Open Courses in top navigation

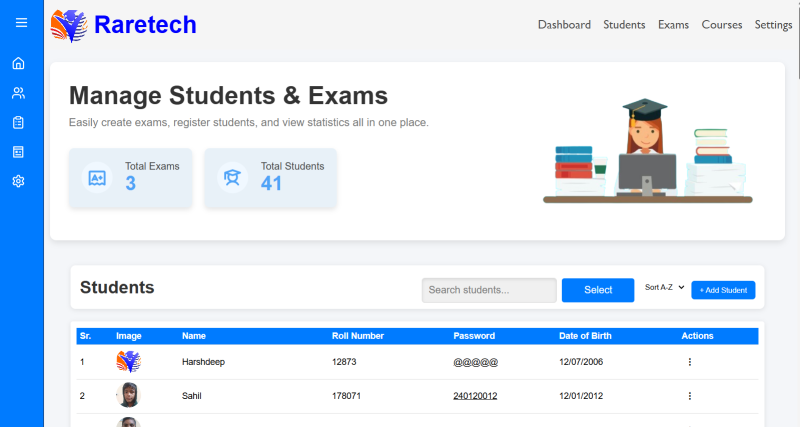pos(721,25)
